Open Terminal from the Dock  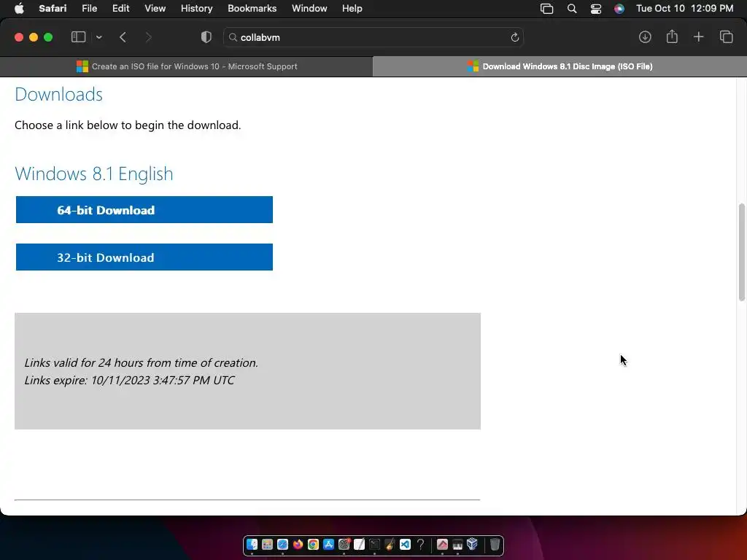click(x=374, y=544)
